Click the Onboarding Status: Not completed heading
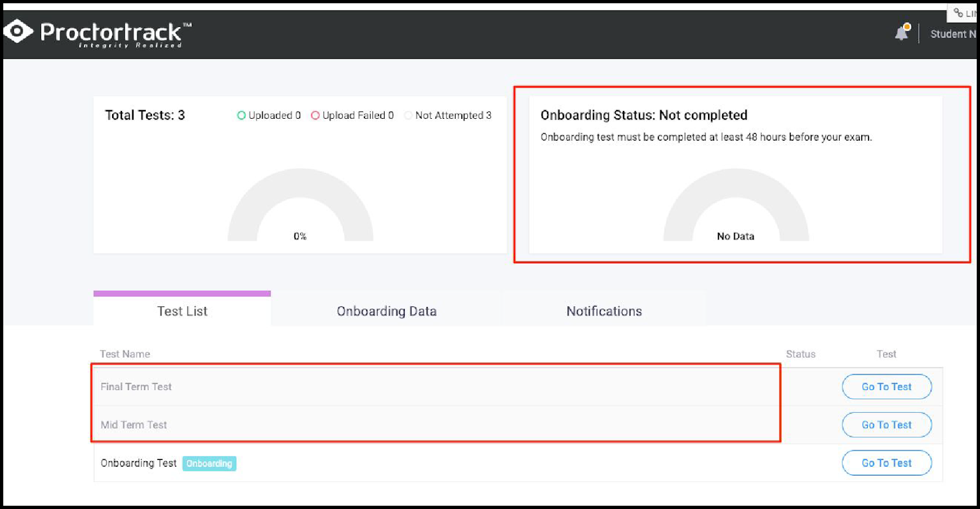The image size is (980, 509). [x=644, y=115]
